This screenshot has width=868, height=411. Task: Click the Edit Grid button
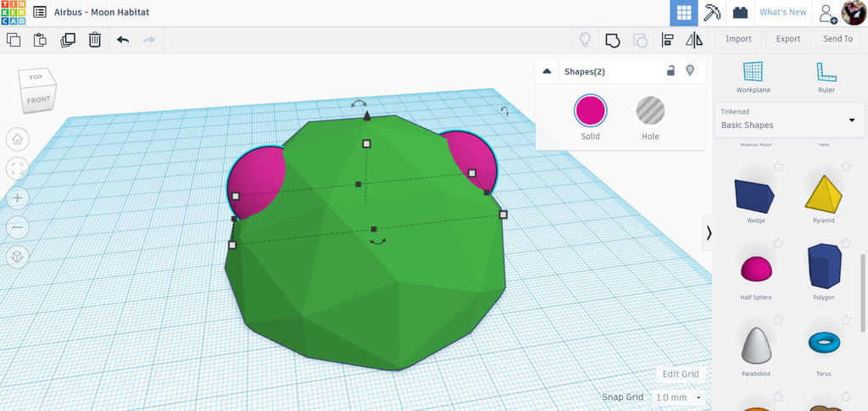(681, 374)
